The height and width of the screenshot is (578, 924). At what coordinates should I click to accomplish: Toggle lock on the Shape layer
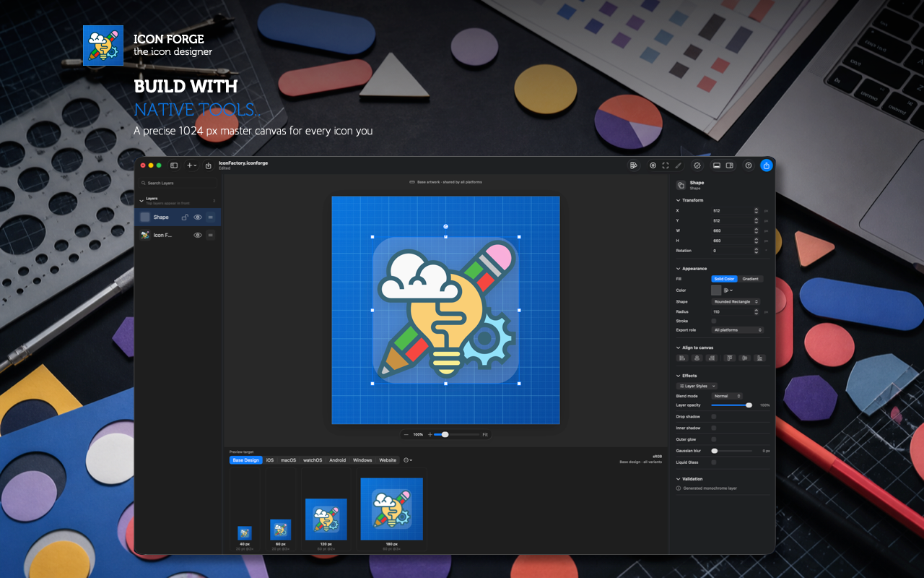[x=185, y=217]
